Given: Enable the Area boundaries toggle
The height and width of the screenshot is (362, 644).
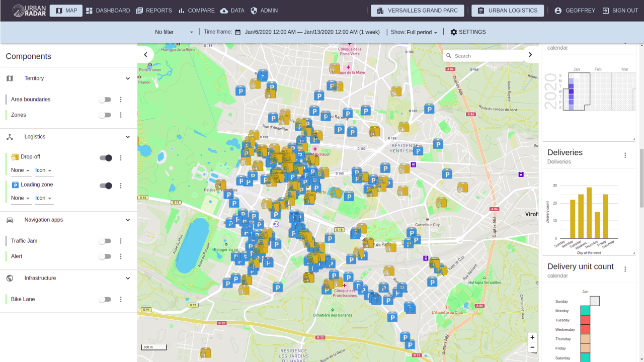Looking at the screenshot, I should pyautogui.click(x=105, y=100).
